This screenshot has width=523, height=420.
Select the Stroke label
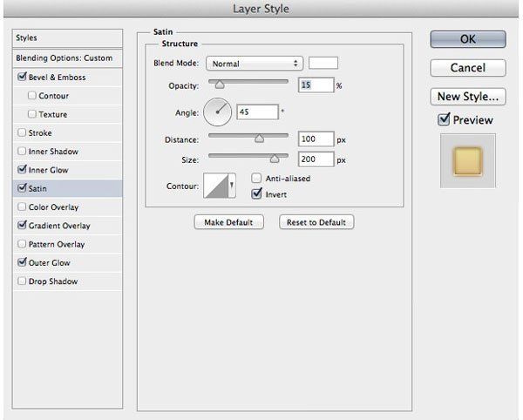[x=40, y=133]
